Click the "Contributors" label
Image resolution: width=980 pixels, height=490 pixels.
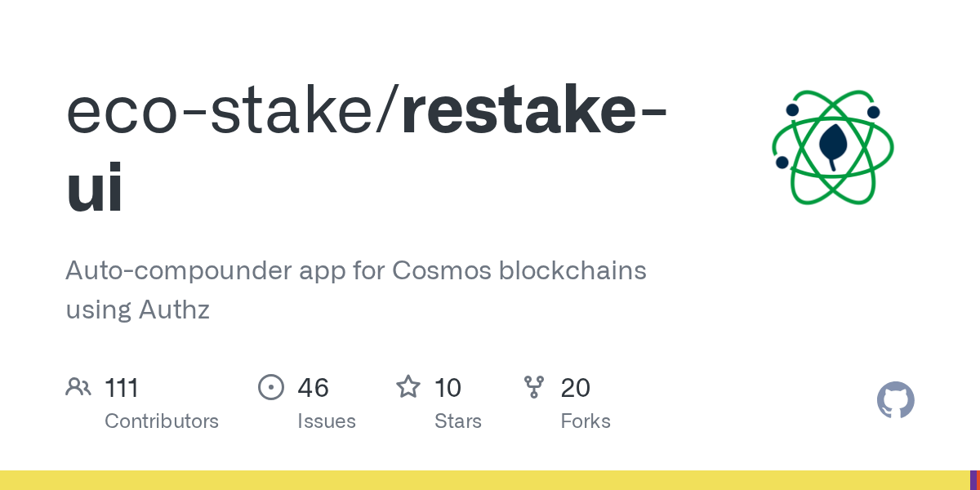point(162,421)
